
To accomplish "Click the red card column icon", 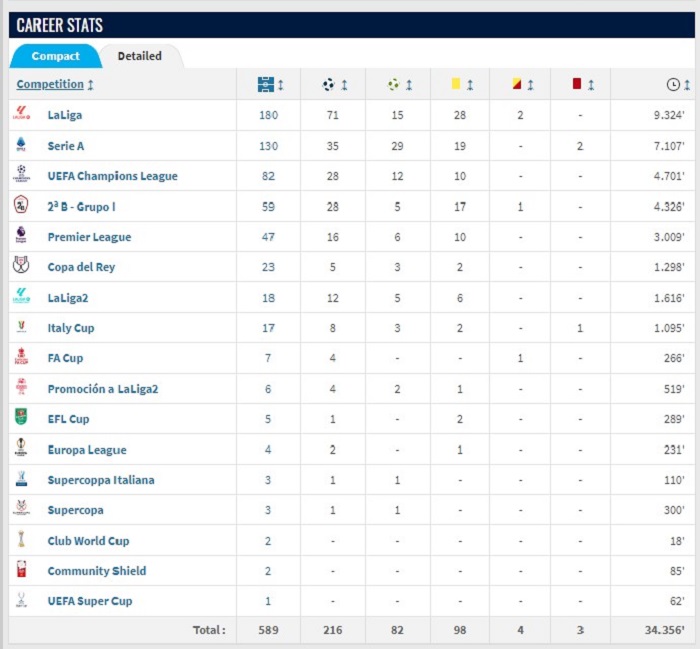I will 577,83.
